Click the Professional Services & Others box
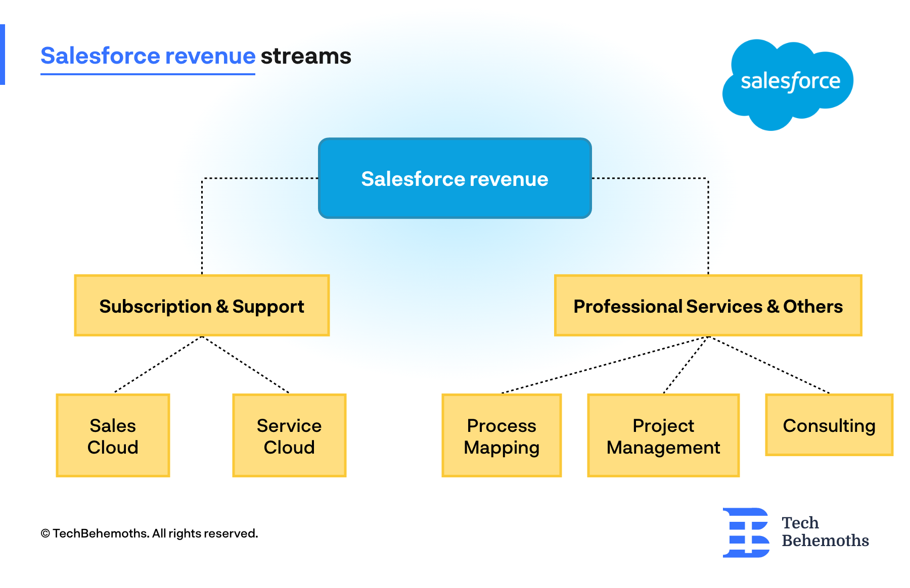The width and height of the screenshot is (910, 588). point(708,306)
